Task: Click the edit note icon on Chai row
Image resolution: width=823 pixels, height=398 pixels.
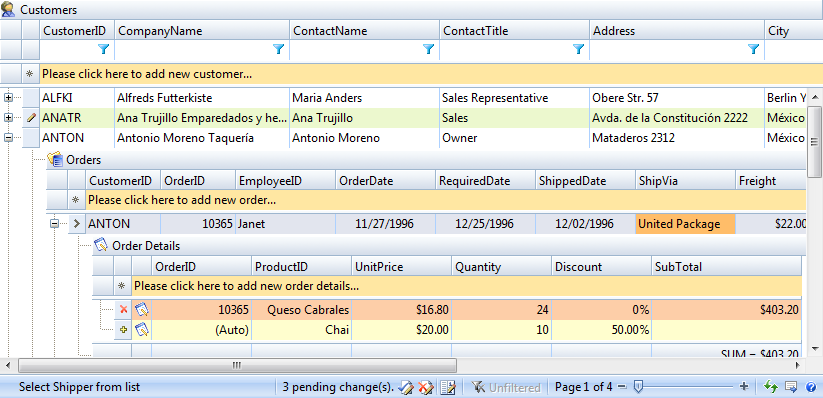Action: [x=142, y=330]
